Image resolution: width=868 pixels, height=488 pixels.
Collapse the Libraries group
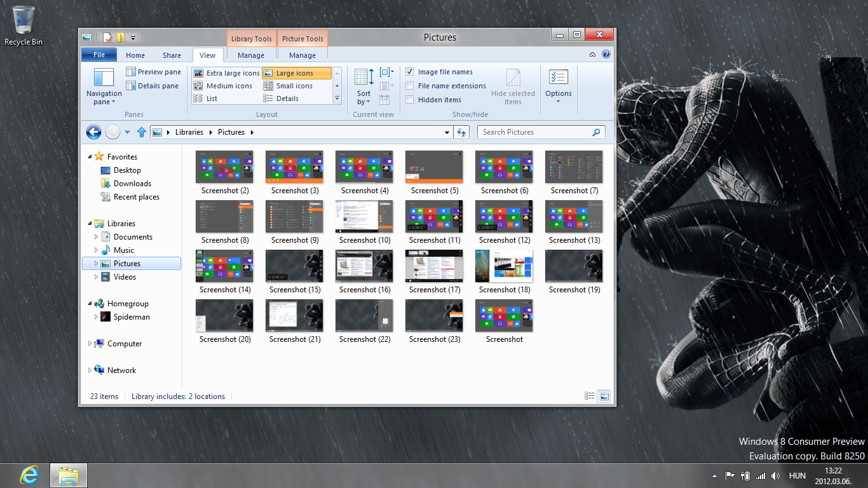90,224
